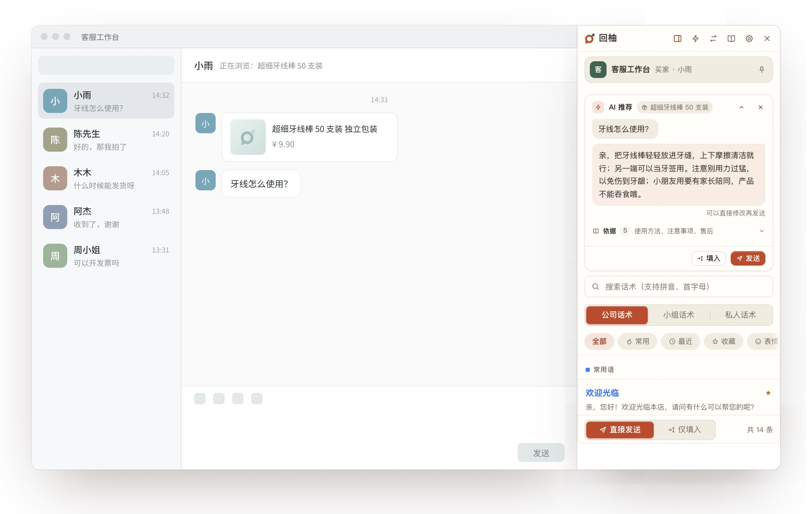Image resolution: width=812 pixels, height=514 pixels.
Task: Dismiss the AI 推荐 card
Action: pyautogui.click(x=760, y=107)
